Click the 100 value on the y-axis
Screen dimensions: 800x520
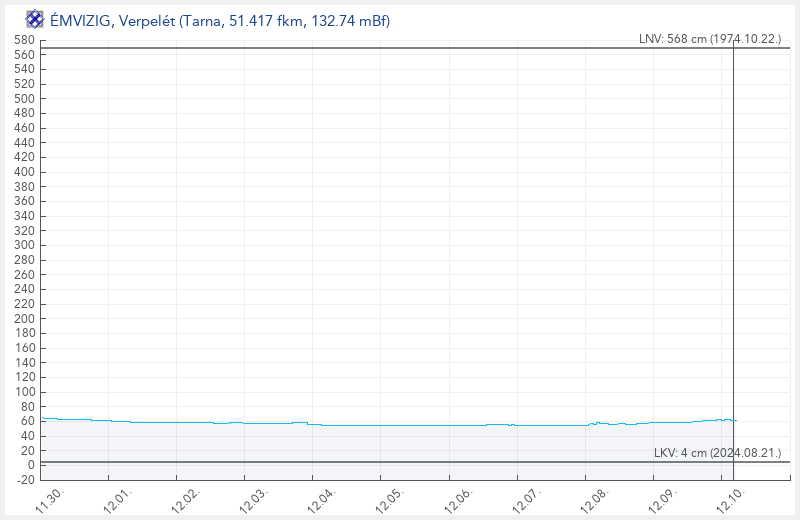(x=24, y=392)
